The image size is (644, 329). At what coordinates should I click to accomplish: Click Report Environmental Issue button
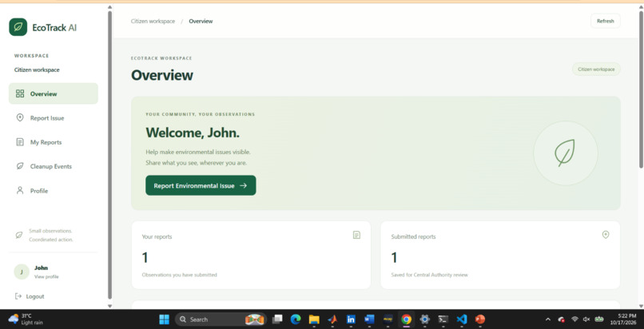click(x=201, y=185)
